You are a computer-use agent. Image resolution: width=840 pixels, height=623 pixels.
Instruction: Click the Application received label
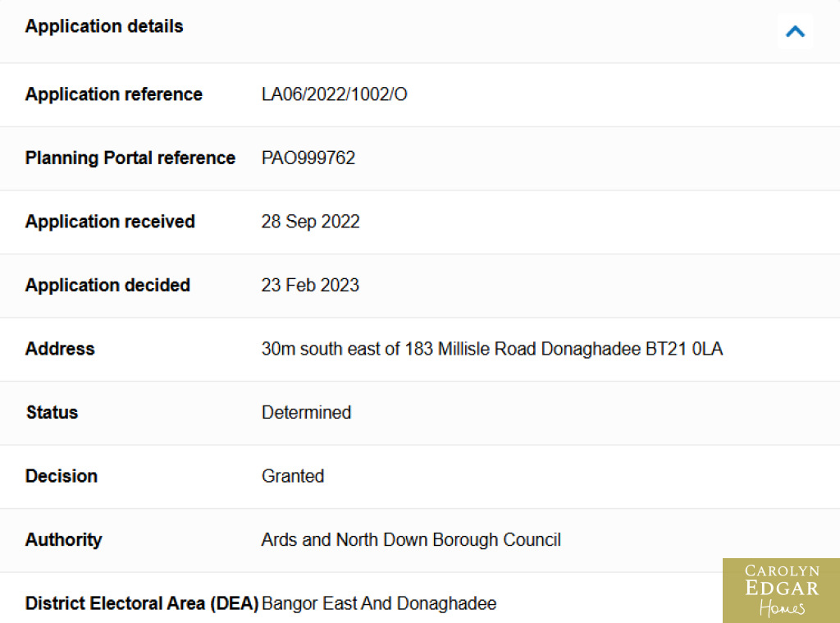[110, 222]
